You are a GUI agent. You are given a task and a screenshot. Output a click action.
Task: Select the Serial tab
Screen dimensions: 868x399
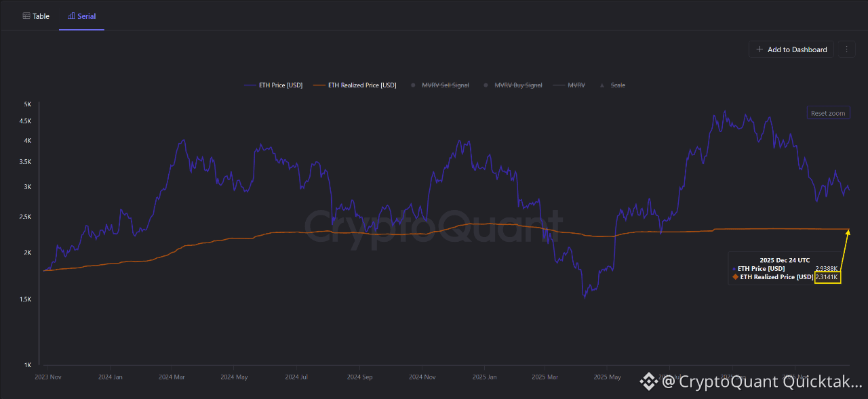click(81, 16)
